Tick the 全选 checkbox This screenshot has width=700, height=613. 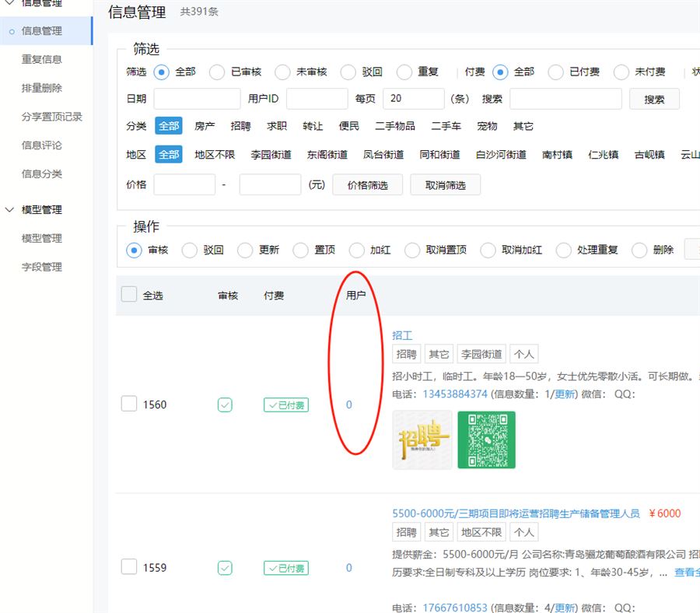click(129, 294)
